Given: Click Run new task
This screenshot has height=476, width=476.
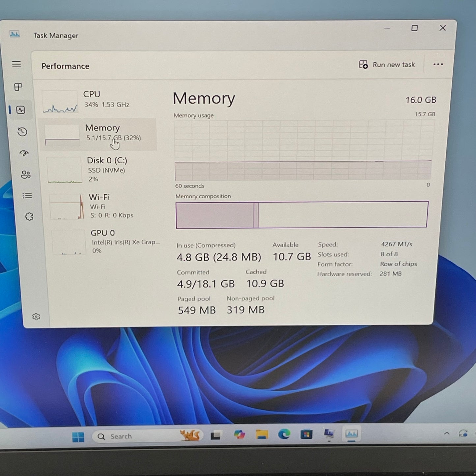Looking at the screenshot, I should [x=387, y=65].
